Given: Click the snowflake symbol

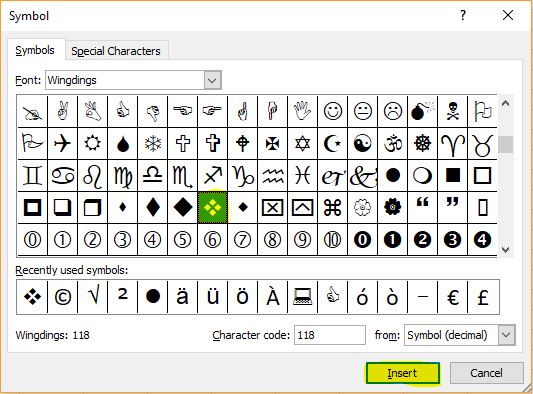Looking at the screenshot, I should click(x=153, y=143).
